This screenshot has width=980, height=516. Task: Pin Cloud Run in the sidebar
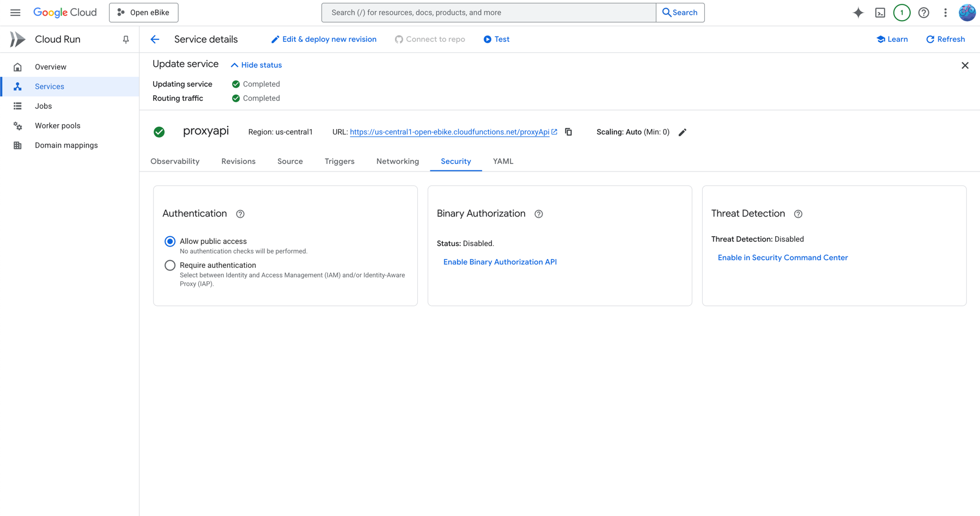tap(126, 39)
